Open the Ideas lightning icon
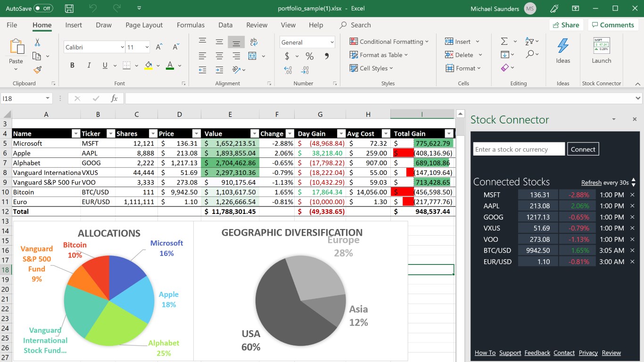Image resolution: width=644 pixels, height=362 pixels. [563, 50]
